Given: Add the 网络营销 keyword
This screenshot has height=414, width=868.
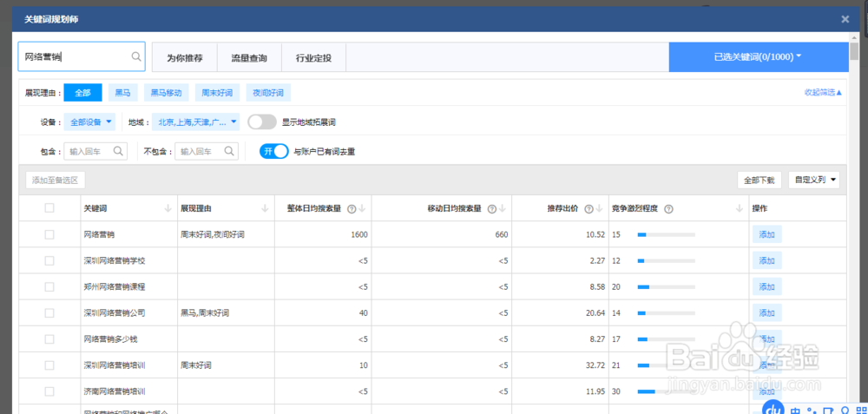Looking at the screenshot, I should pos(766,234).
